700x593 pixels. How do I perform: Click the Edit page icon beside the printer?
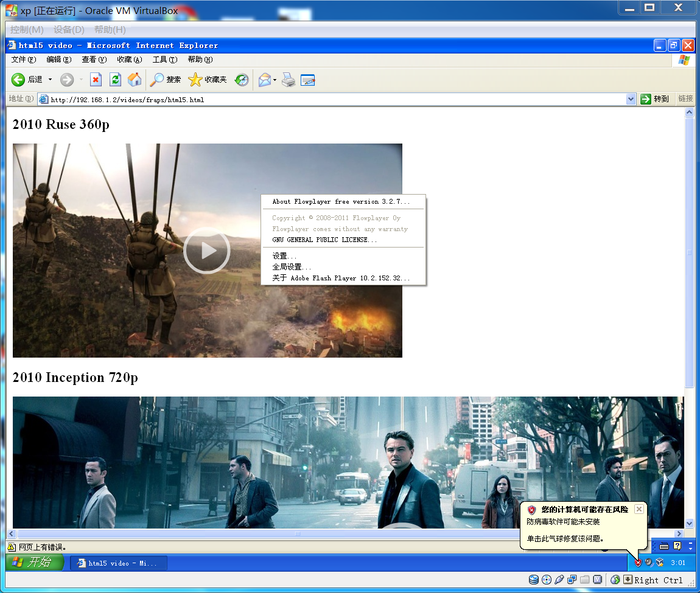click(308, 80)
